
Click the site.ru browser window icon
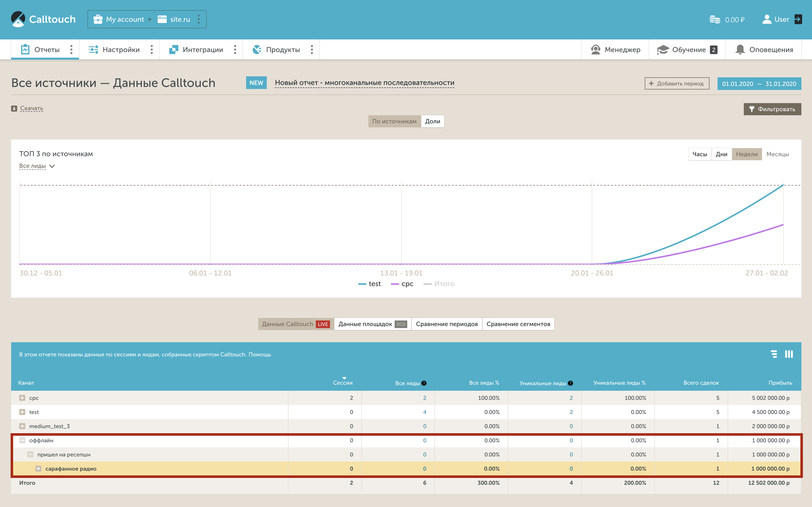click(162, 19)
